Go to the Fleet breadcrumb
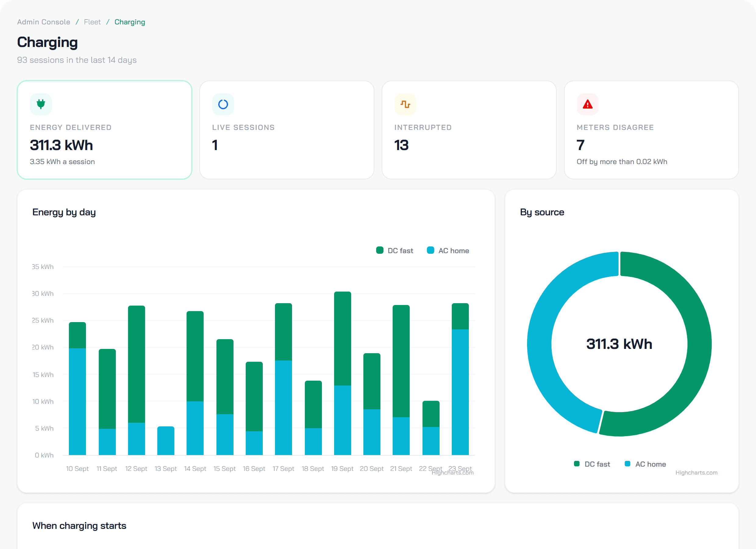 point(92,22)
